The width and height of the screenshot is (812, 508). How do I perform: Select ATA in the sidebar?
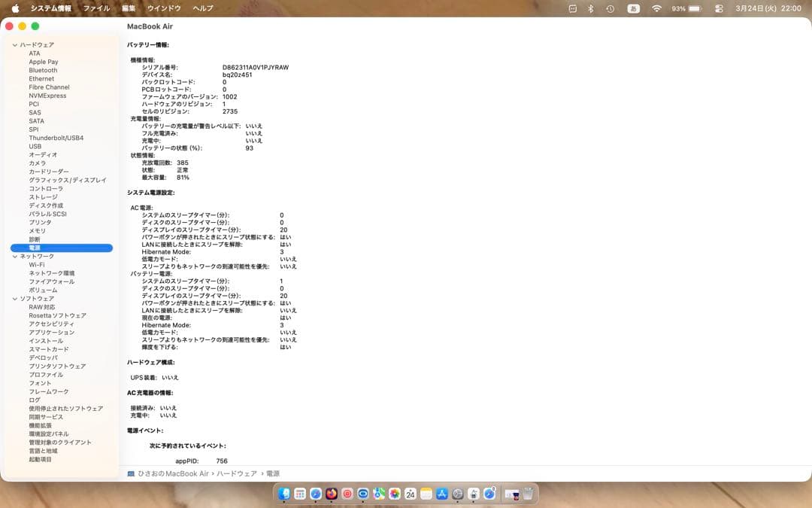[34, 53]
